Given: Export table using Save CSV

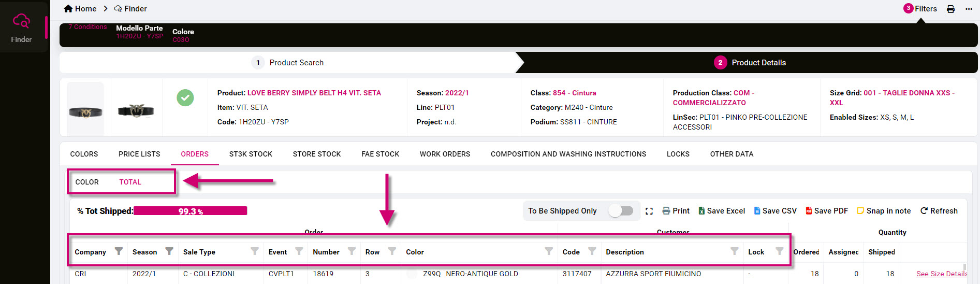Looking at the screenshot, I should coord(757,211).
